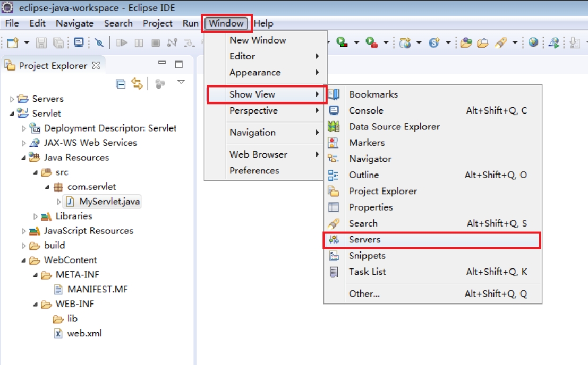This screenshot has height=365, width=588.
Task: Expand the Libraries node
Action: [x=35, y=216]
